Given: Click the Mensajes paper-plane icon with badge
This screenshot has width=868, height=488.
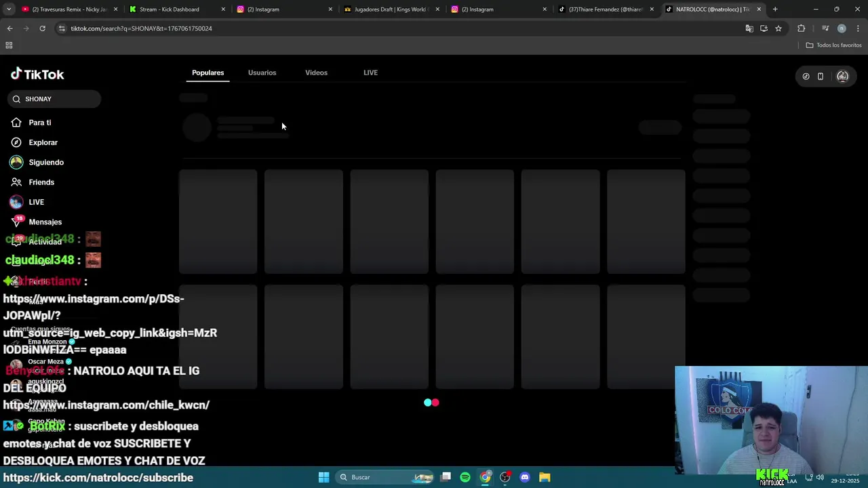Looking at the screenshot, I should click(x=17, y=221).
